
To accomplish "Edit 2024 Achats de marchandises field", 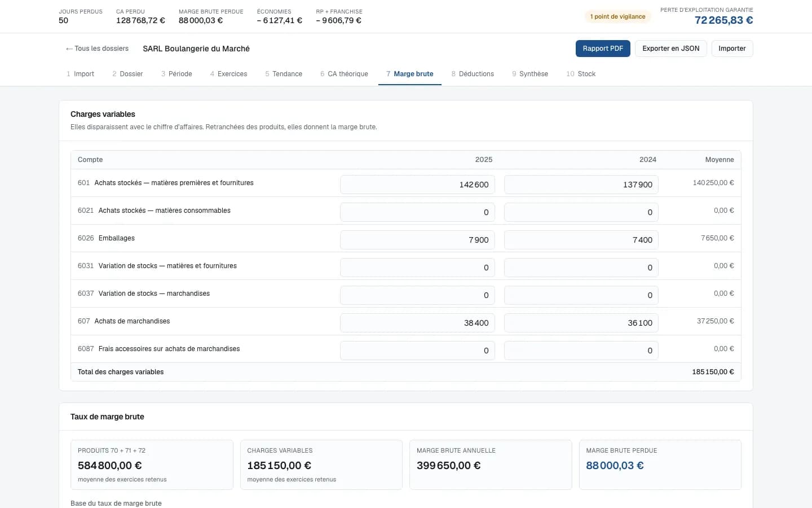I will tap(581, 323).
